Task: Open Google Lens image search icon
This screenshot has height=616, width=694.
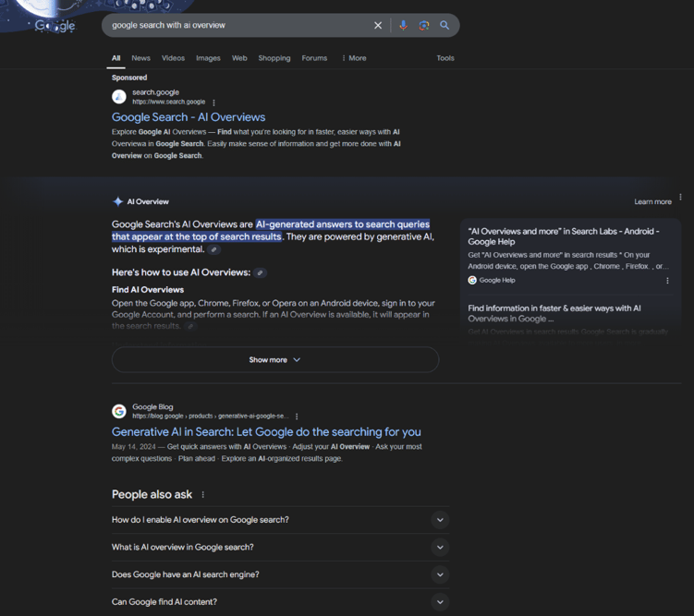Action: pyautogui.click(x=423, y=26)
